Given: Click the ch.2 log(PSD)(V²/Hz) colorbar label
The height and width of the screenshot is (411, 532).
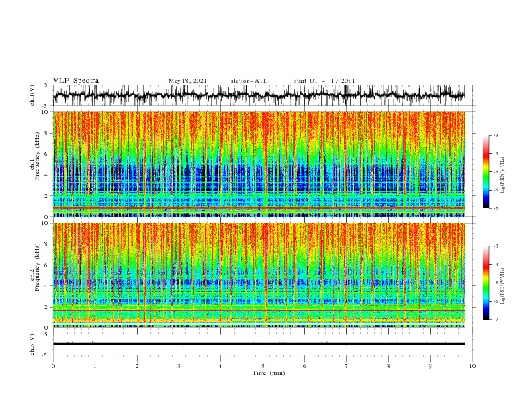Looking at the screenshot, I should (x=502, y=285).
